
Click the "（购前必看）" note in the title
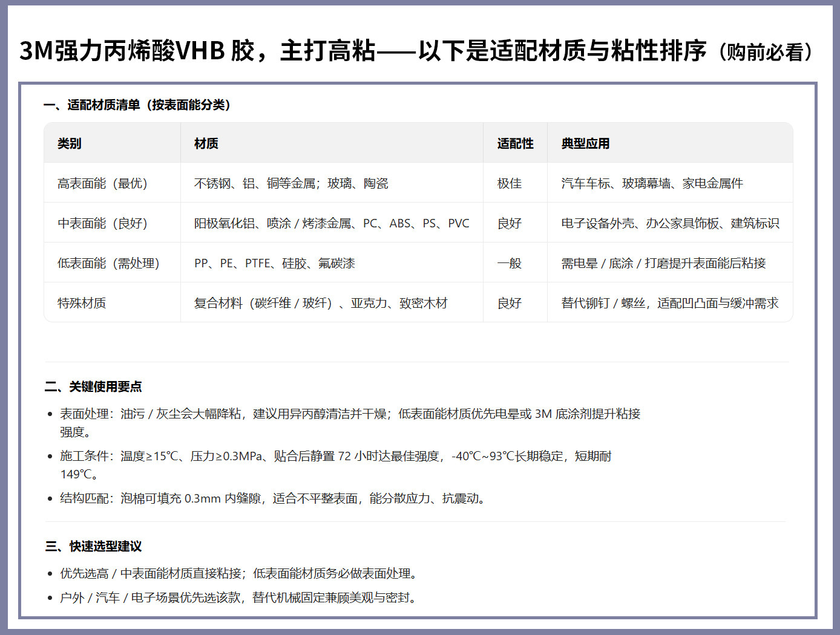765,52
